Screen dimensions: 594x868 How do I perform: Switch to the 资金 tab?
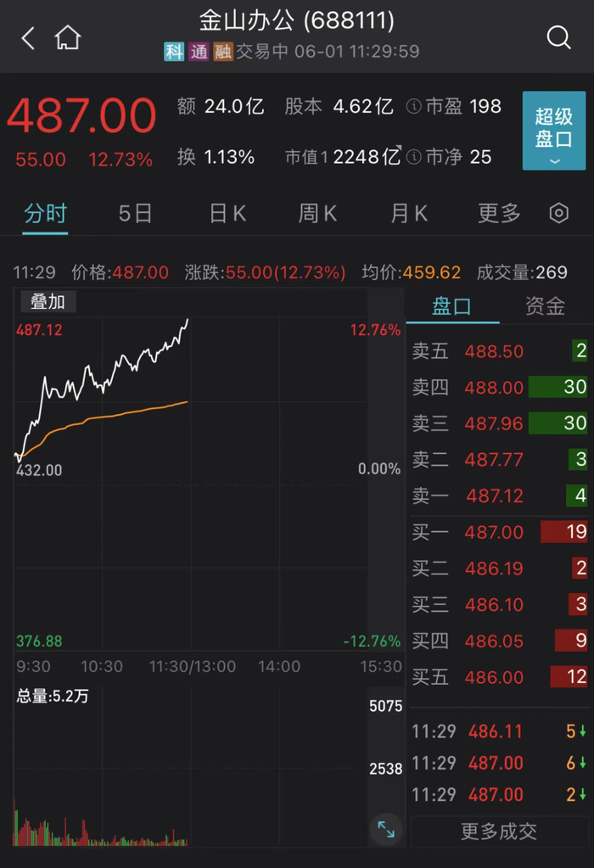[545, 306]
